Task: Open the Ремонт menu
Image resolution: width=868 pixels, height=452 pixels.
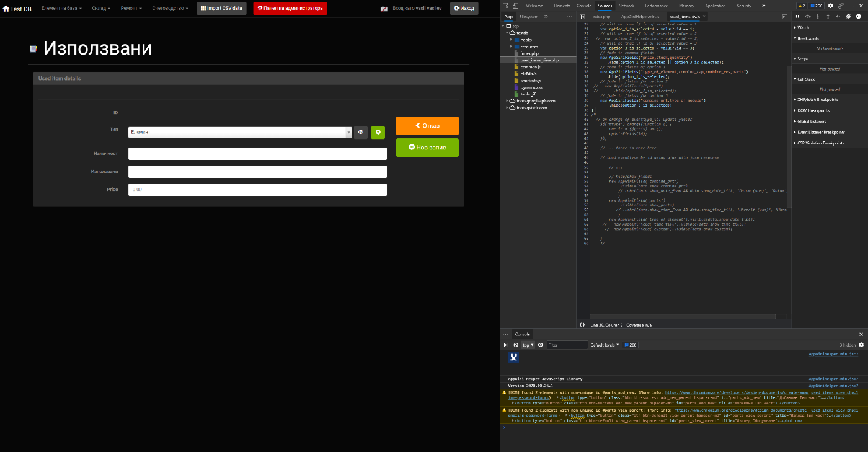Action: (131, 9)
